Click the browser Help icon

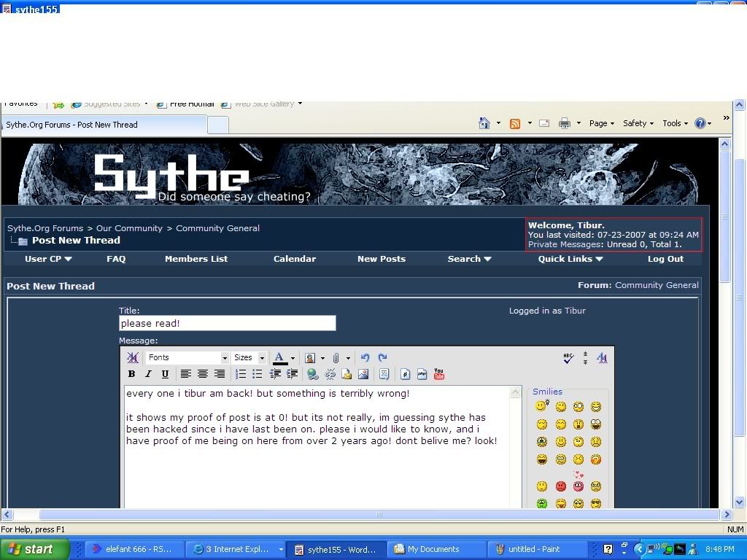coord(700,123)
